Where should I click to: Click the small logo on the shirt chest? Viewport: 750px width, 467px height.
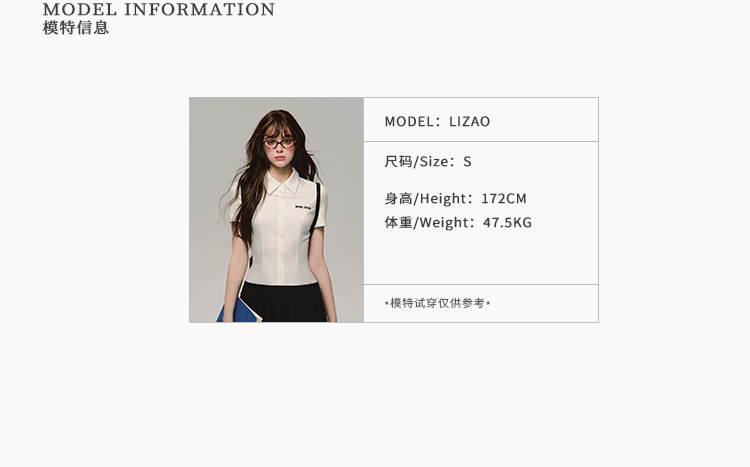[303, 207]
